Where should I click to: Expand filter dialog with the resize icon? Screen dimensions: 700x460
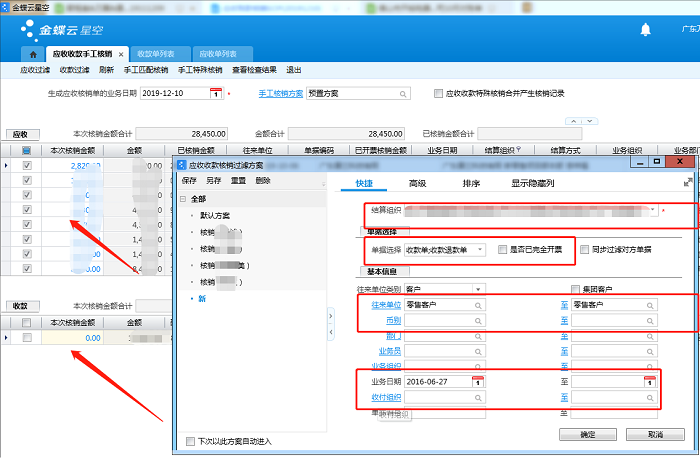pos(687,182)
